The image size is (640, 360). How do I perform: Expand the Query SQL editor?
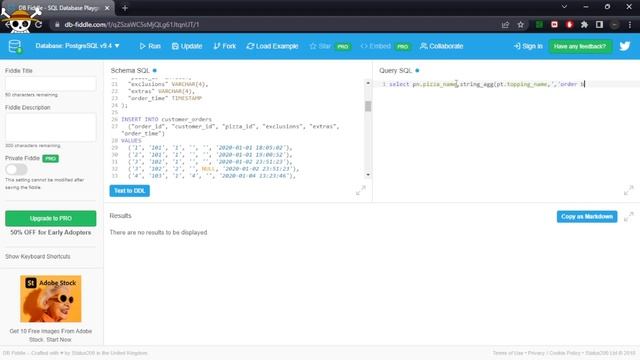click(x=629, y=190)
